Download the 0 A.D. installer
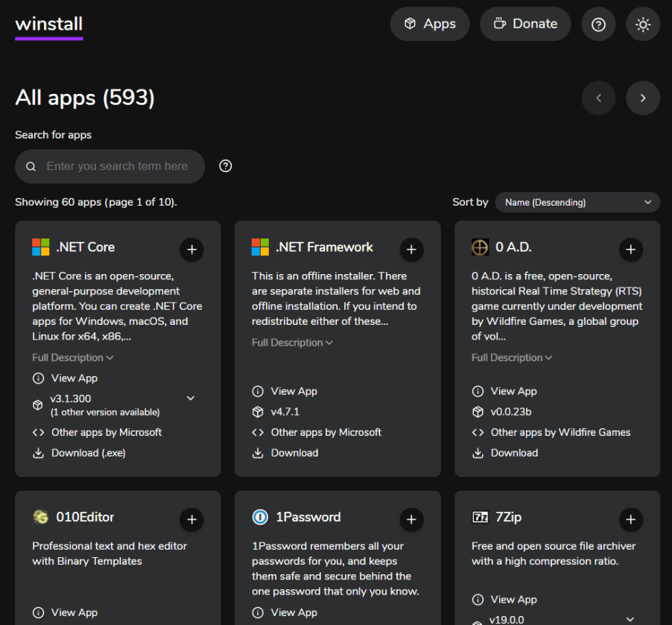 [x=505, y=453]
